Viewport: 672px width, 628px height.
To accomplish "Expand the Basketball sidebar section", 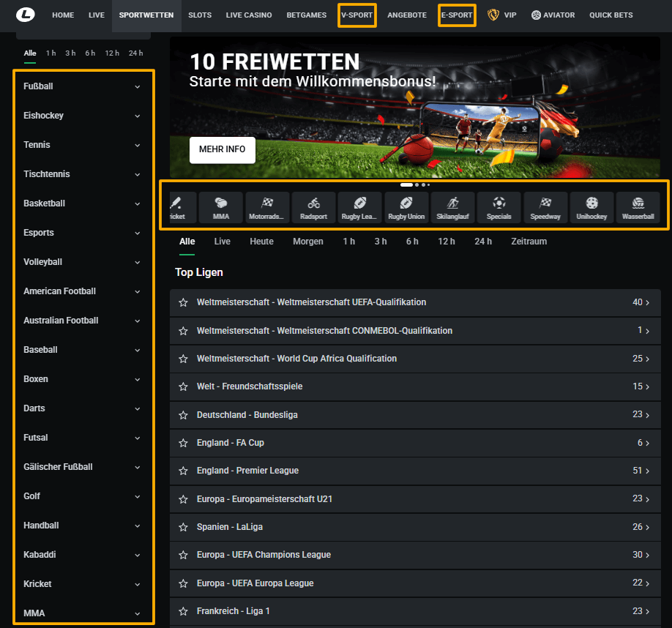I will (x=137, y=203).
